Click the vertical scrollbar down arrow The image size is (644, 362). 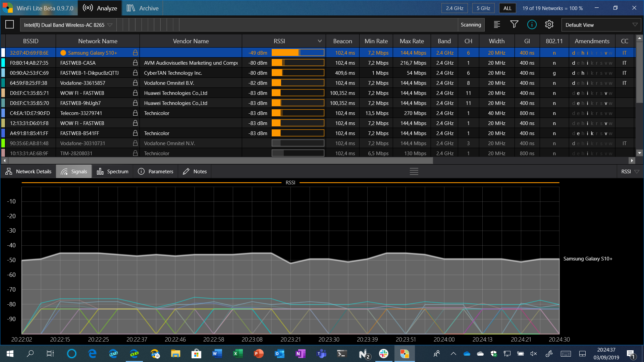(x=639, y=153)
